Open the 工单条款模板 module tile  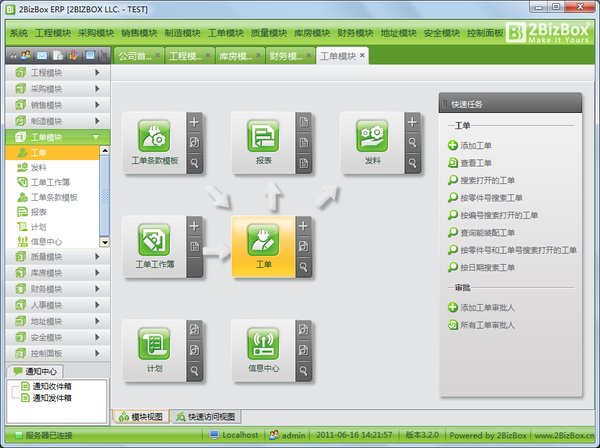(x=154, y=143)
